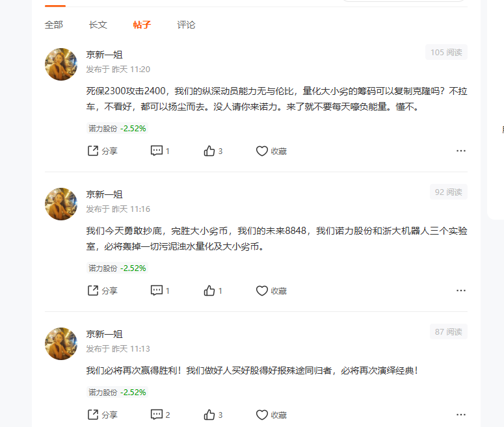The image size is (504, 427).
Task: Open more options for the 11:20 post
Action: pos(461,151)
